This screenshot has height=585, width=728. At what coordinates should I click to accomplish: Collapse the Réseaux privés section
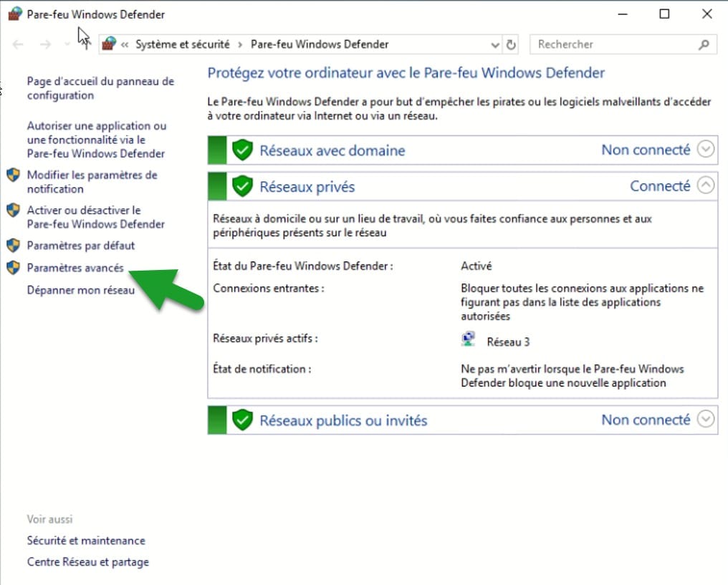(x=706, y=185)
